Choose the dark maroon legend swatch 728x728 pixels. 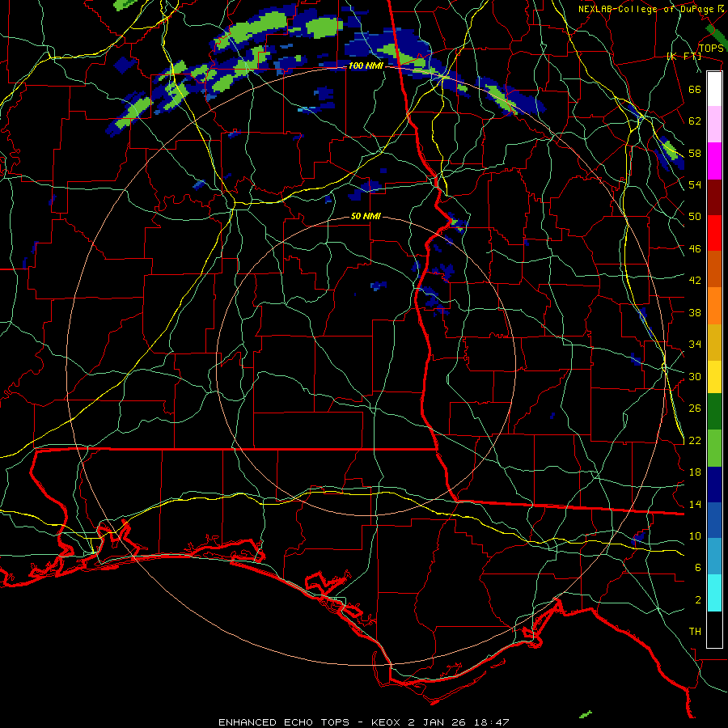[714, 197]
